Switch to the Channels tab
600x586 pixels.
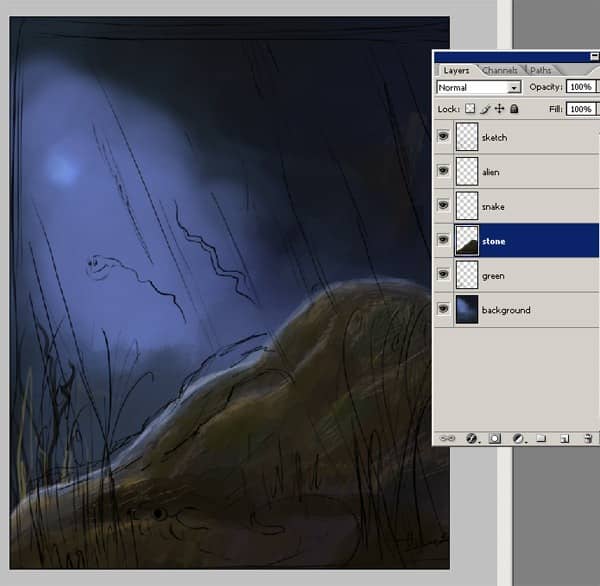click(500, 70)
